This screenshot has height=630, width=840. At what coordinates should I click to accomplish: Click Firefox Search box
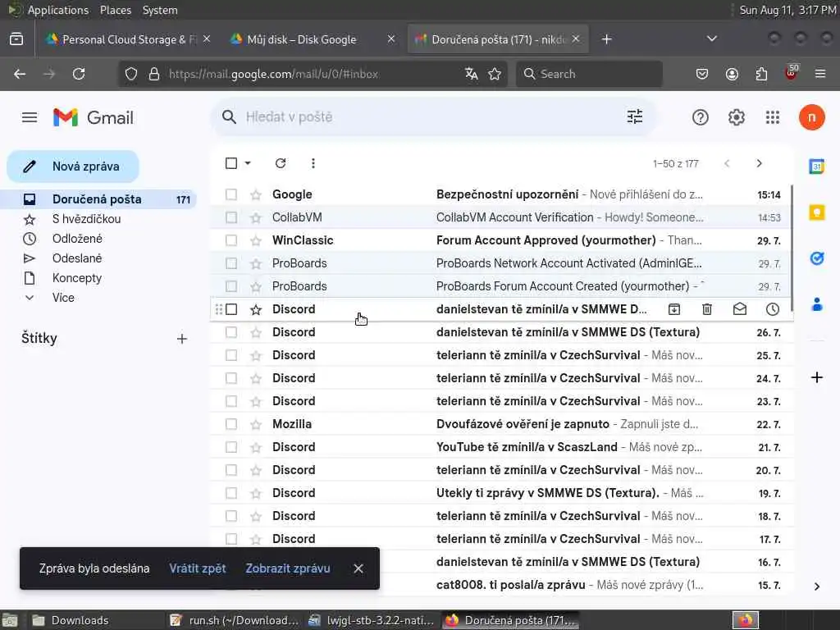[x=589, y=74]
